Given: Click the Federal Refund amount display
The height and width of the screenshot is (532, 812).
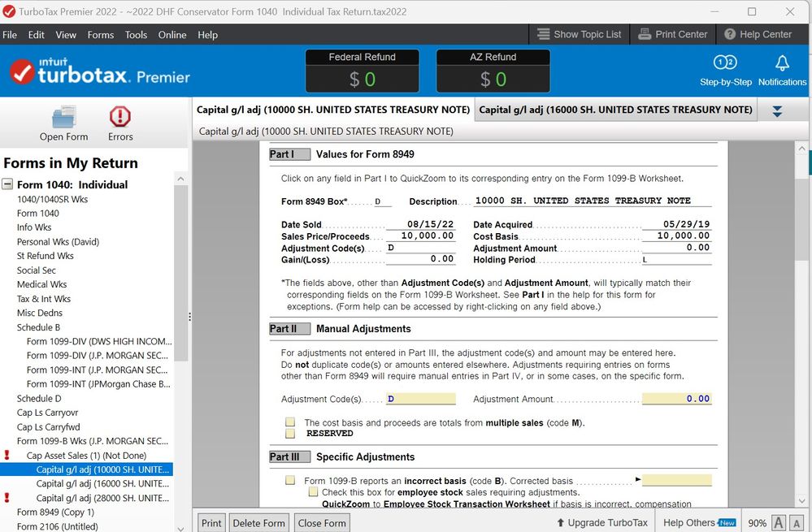Looking at the screenshot, I should pyautogui.click(x=362, y=79).
